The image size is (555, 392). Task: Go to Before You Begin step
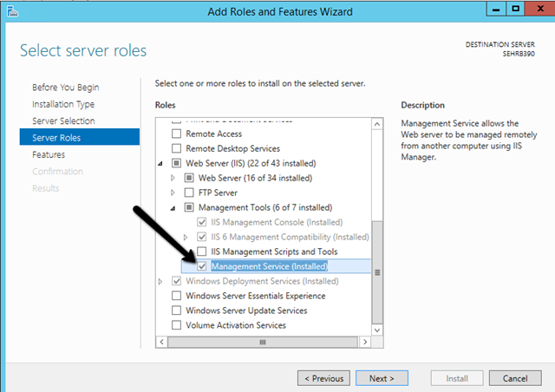click(65, 88)
